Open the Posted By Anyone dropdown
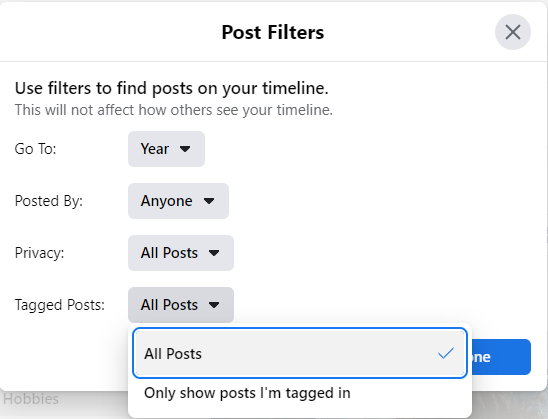 tap(178, 201)
